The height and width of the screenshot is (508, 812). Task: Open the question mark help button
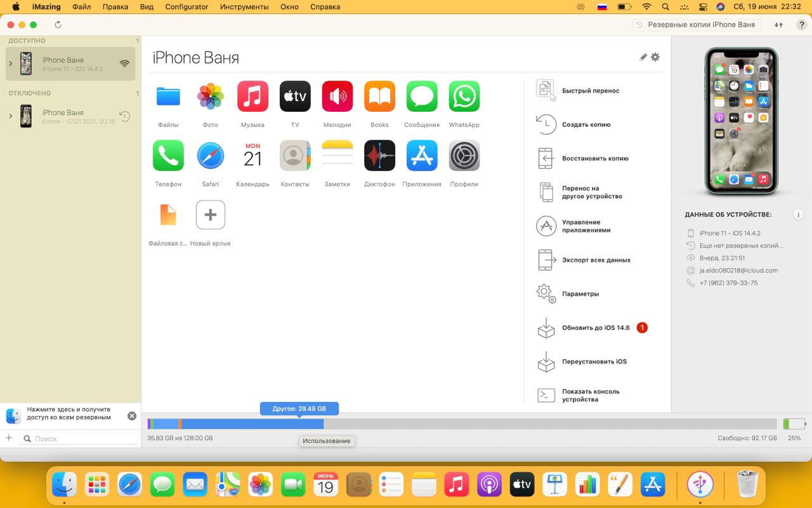[801, 25]
